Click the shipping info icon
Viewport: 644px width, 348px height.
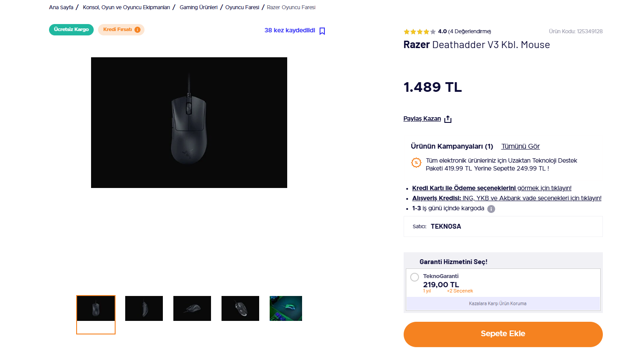[x=491, y=209]
